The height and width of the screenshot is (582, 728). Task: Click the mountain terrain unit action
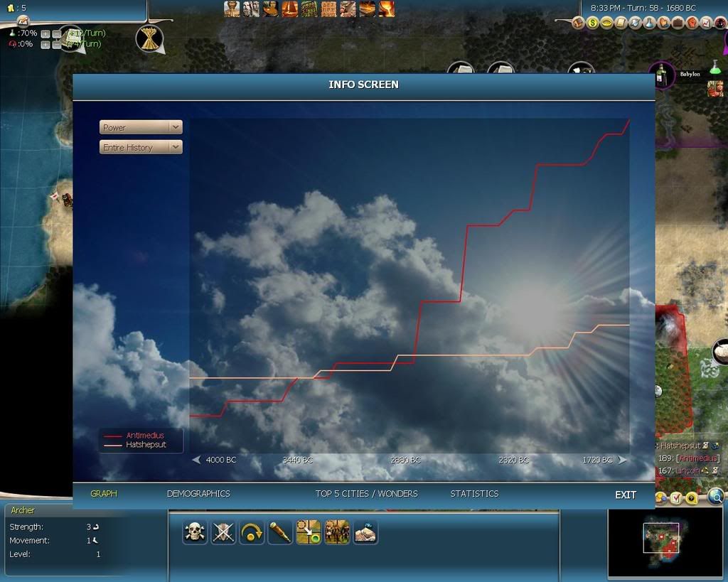point(366,532)
